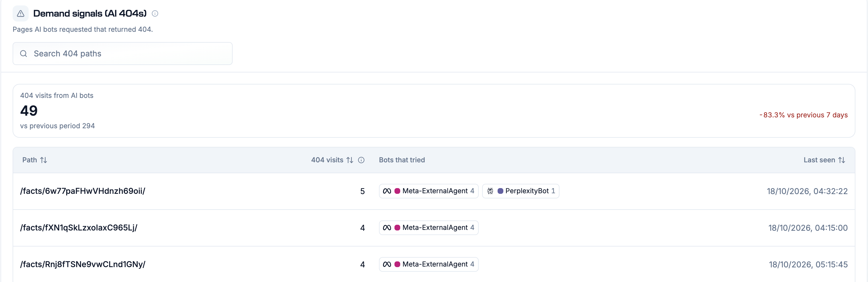Open the 404 visits column info icon
The image size is (868, 282).
click(x=361, y=160)
